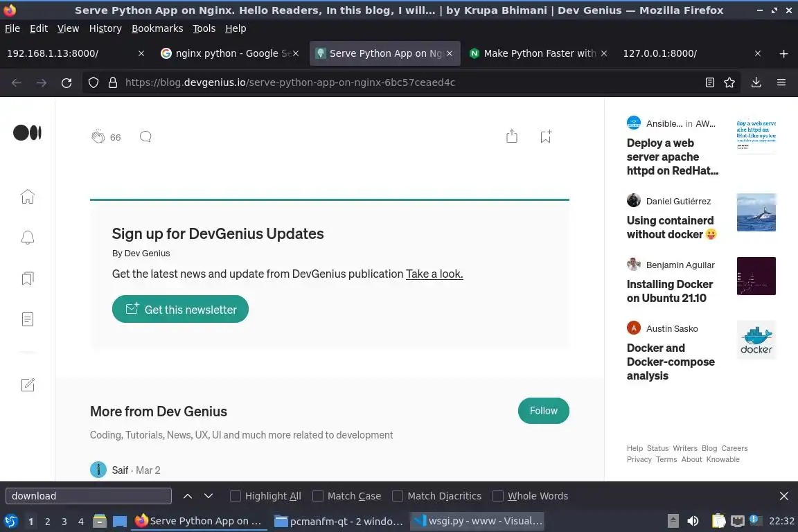Open Careers footer link
Screen dimensions: 798x532
click(734, 448)
